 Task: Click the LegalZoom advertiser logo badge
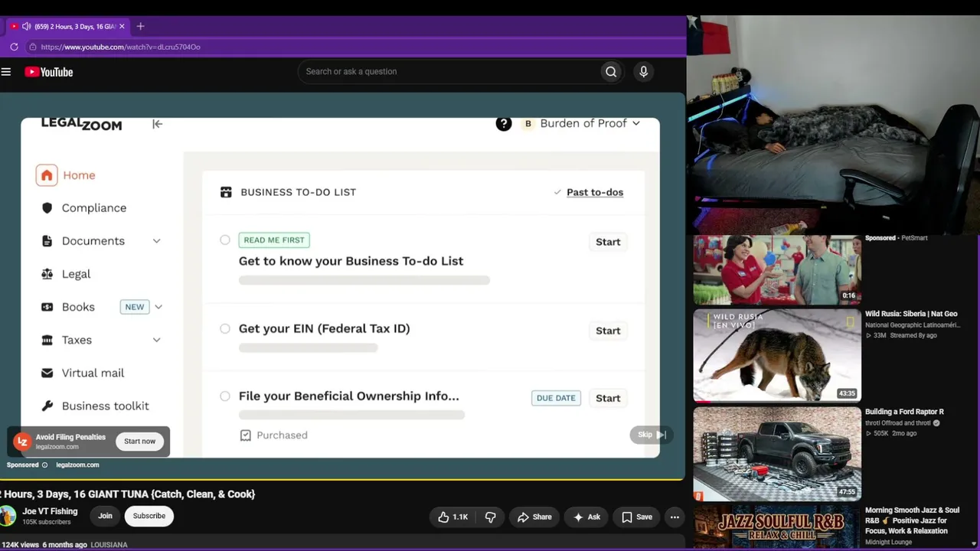22,441
